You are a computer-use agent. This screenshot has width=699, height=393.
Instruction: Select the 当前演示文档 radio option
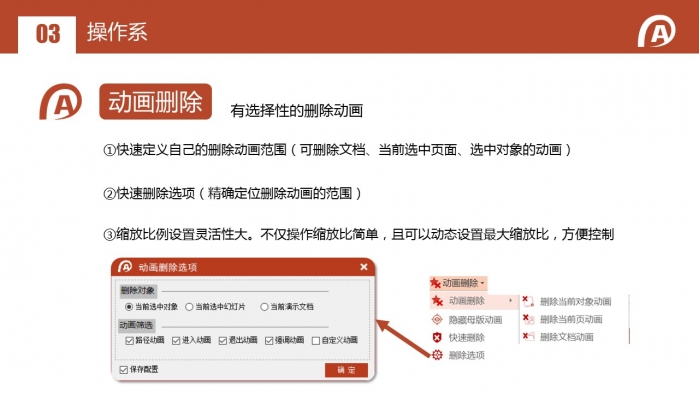pyautogui.click(x=264, y=307)
